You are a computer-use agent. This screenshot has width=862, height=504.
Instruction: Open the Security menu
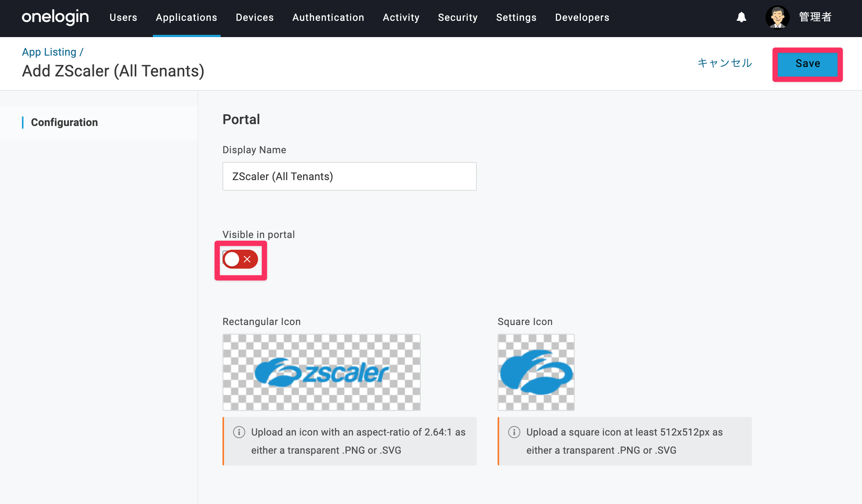coord(458,17)
